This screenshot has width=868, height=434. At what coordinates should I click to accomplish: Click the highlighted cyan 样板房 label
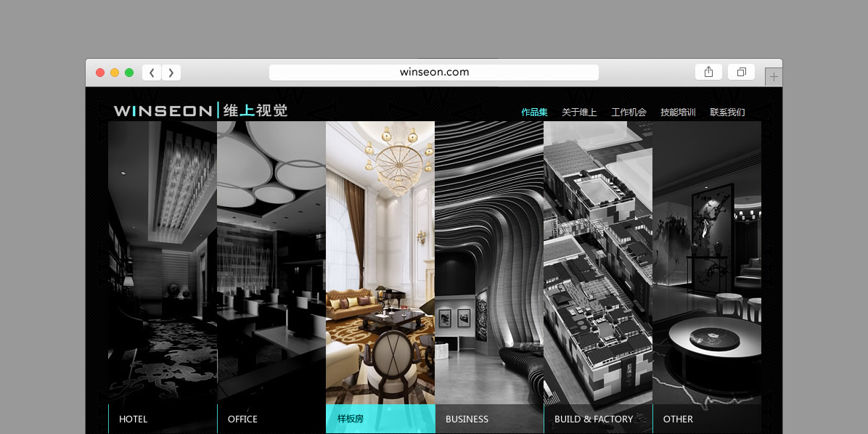[351, 419]
